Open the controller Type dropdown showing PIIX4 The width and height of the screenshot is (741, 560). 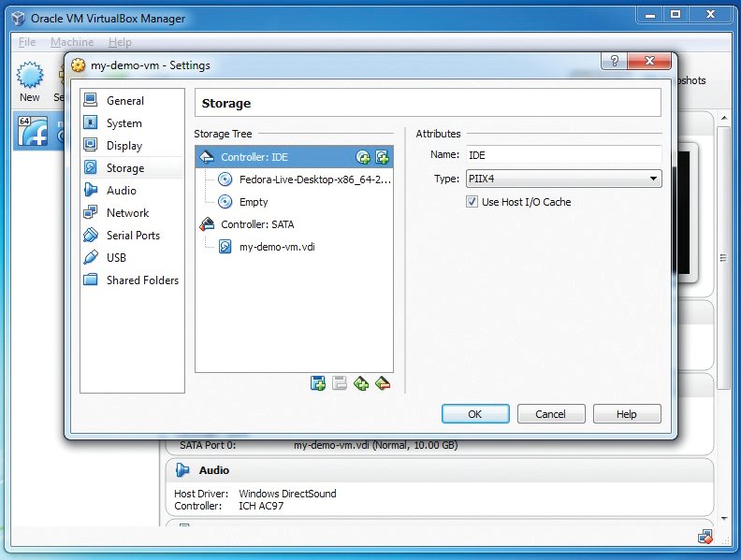tap(562, 179)
